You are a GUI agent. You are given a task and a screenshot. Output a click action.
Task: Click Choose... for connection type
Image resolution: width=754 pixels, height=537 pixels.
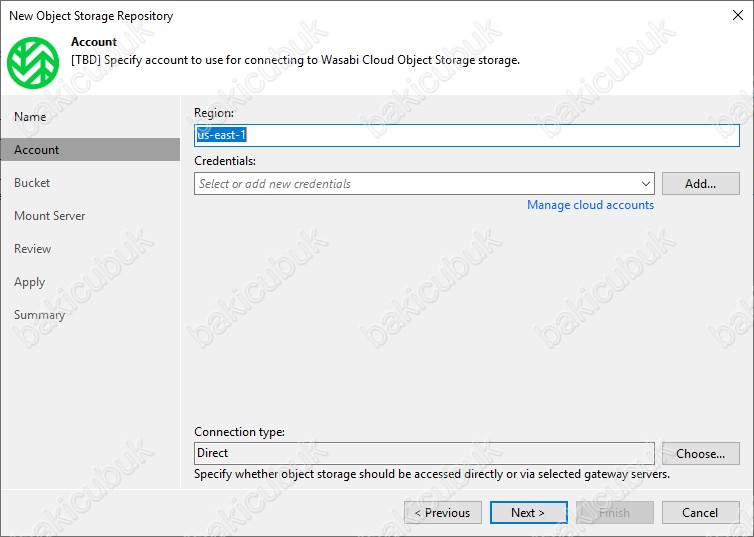tap(701, 453)
